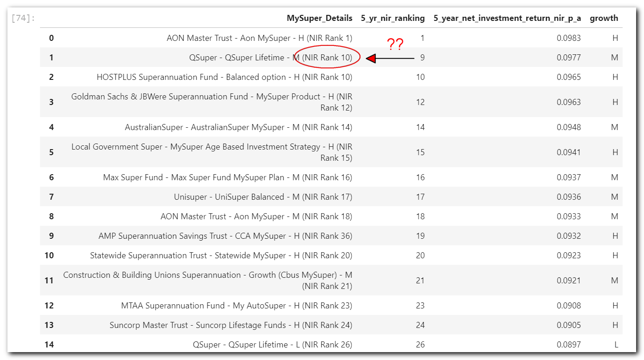Screen dimensions: 644x360
Task: Click the MySuper_Details column header
Action: 319,19
